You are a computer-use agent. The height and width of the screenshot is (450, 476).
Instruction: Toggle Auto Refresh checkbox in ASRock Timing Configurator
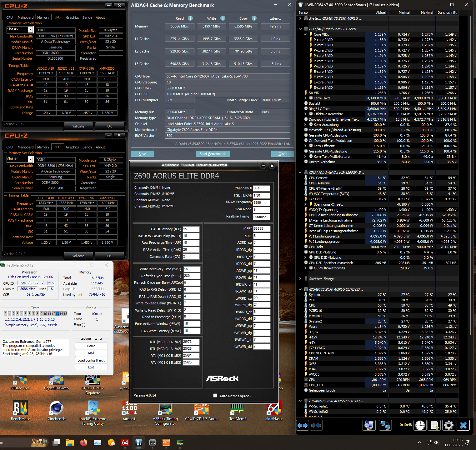[x=215, y=396]
